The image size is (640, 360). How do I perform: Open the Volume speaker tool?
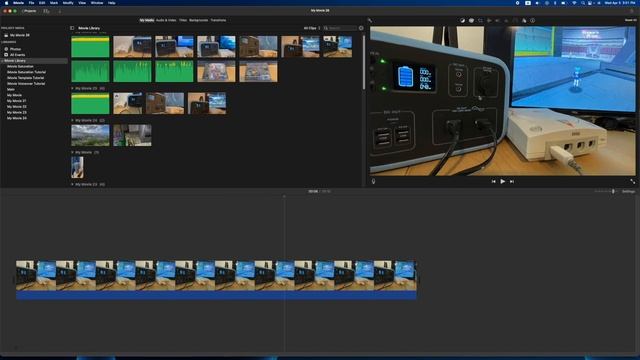[x=498, y=20]
